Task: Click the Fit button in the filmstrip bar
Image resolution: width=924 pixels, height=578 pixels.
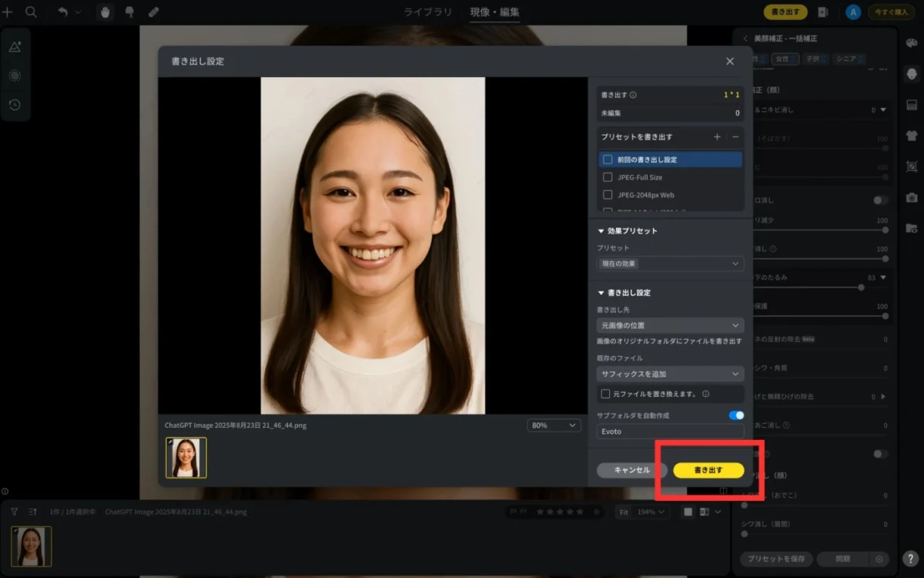Action: (x=624, y=512)
